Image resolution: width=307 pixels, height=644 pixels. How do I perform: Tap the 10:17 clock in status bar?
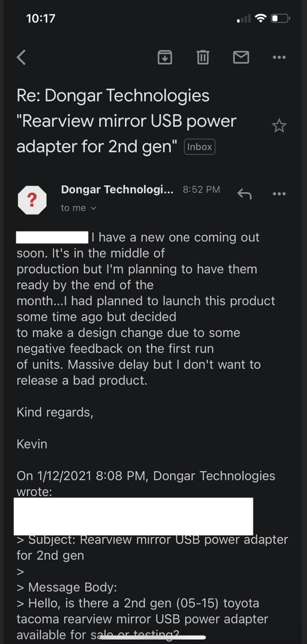(40, 19)
